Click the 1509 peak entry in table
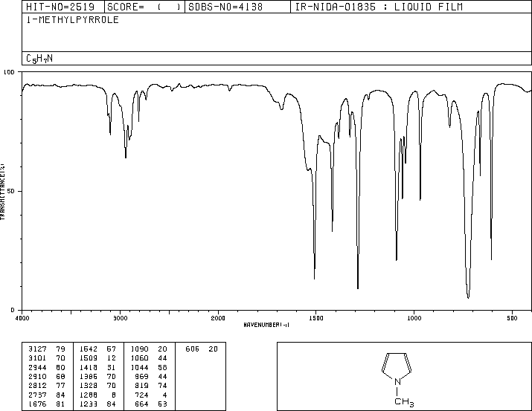Viewport: 532px width, 411px height. [x=97, y=358]
